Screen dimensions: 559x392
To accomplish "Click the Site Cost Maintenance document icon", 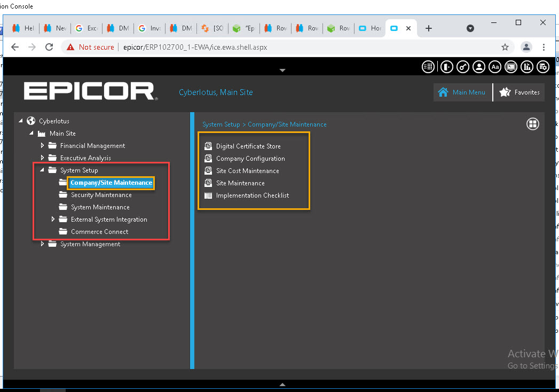I will click(208, 170).
